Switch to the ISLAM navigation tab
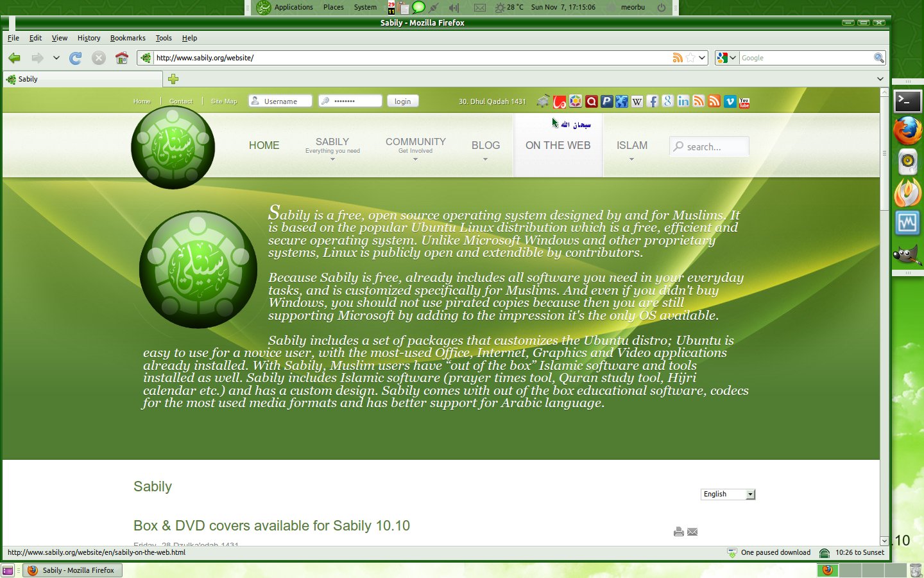This screenshot has height=578, width=924. [x=631, y=146]
